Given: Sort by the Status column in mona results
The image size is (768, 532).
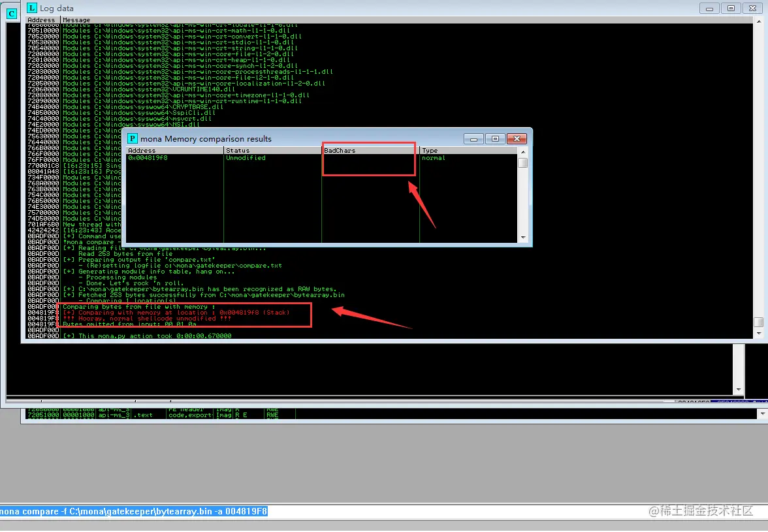Looking at the screenshot, I should [272, 151].
